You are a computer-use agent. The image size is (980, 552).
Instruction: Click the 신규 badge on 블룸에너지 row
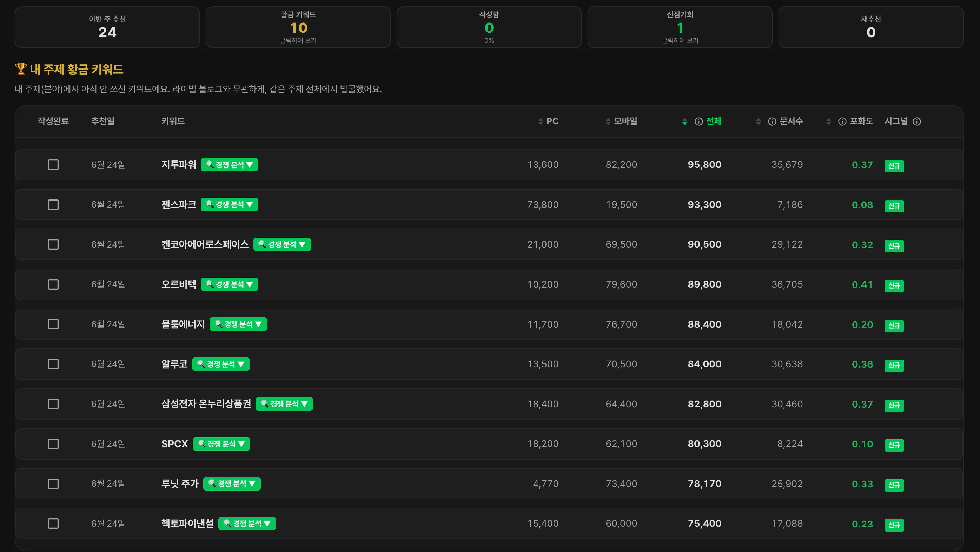894,326
